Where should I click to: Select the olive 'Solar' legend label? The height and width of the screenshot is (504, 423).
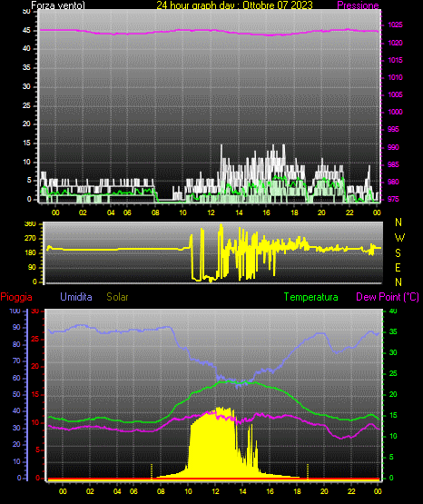[118, 297]
